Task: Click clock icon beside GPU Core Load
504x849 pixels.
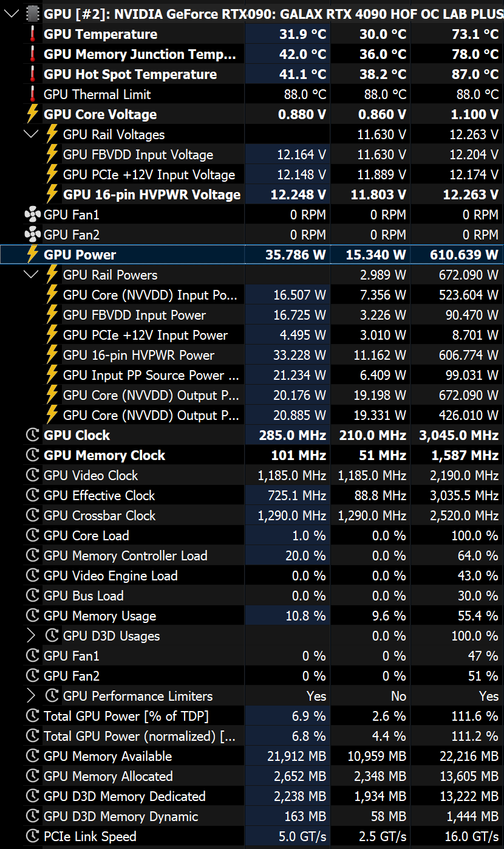Action: (x=32, y=535)
